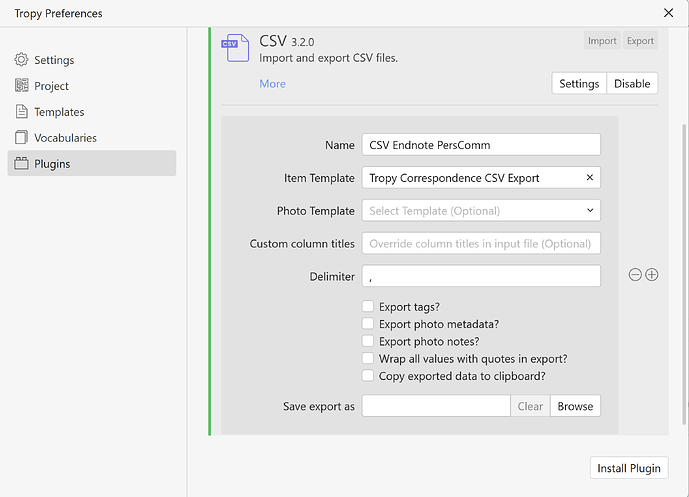Click the More link under CSV plugin

click(x=272, y=83)
